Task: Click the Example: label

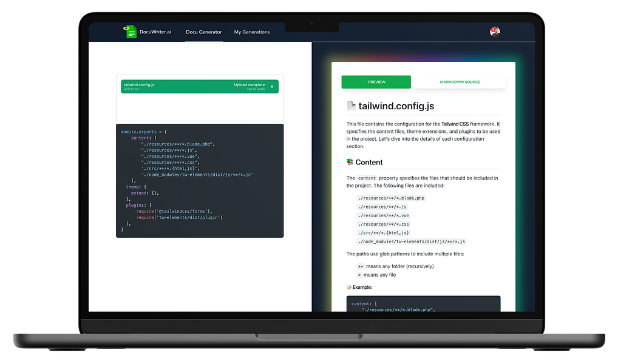Action: click(362, 287)
